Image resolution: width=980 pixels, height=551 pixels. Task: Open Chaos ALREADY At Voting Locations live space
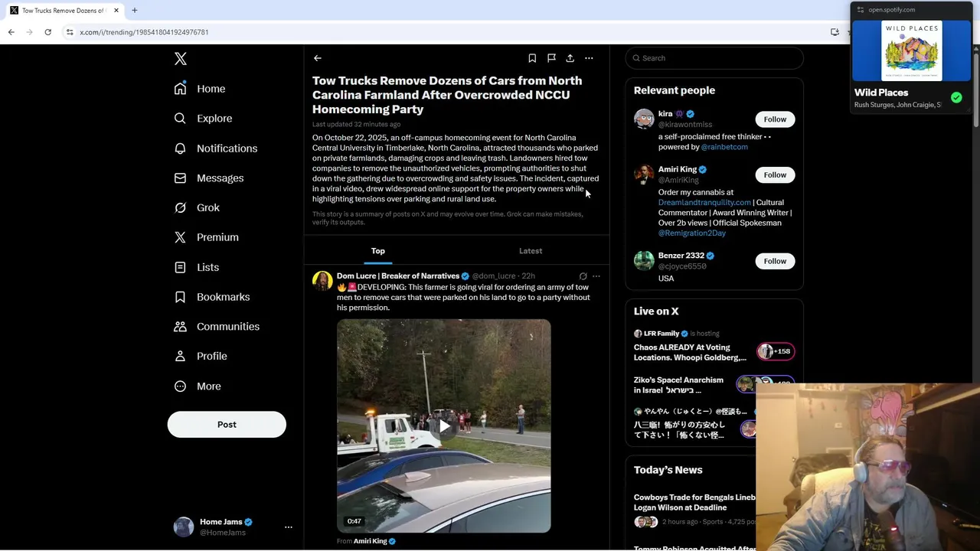point(690,353)
